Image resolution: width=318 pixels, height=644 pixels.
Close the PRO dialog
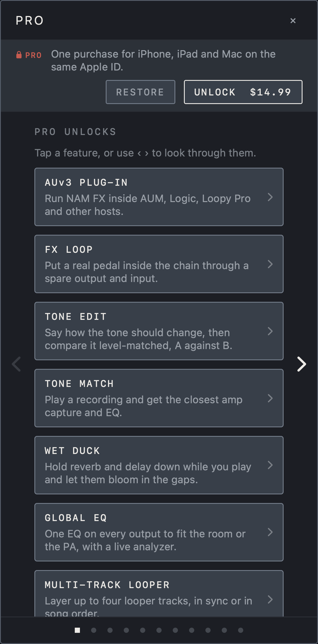(x=293, y=21)
